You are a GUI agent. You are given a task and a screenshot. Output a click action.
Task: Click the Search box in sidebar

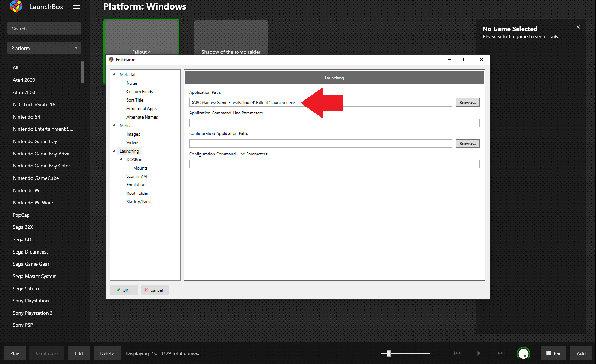[44, 29]
